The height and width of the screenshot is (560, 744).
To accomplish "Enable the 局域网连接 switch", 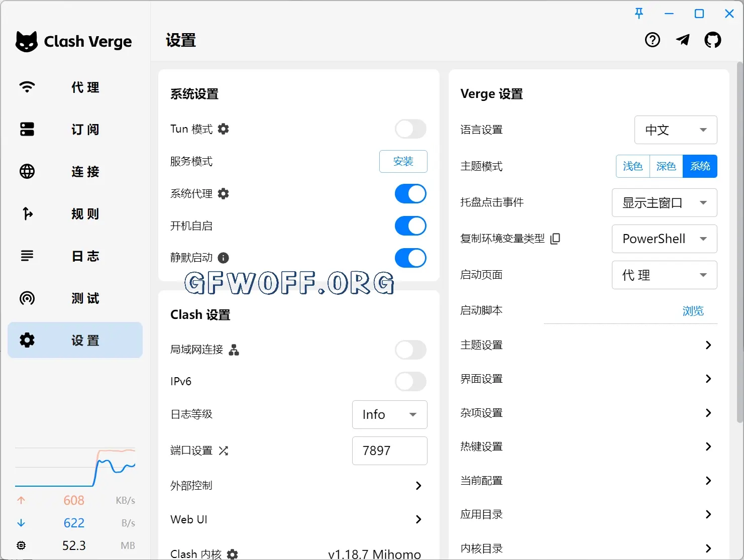I will pyautogui.click(x=410, y=350).
